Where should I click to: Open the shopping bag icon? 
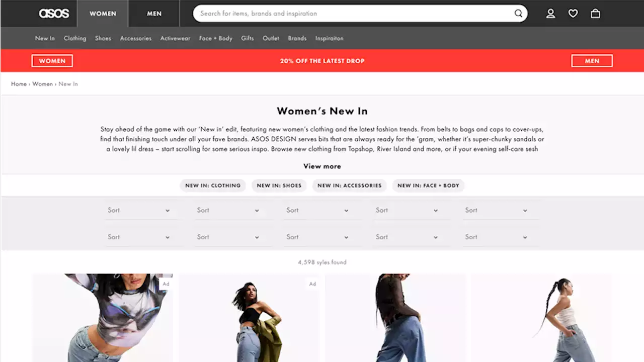[x=595, y=14]
